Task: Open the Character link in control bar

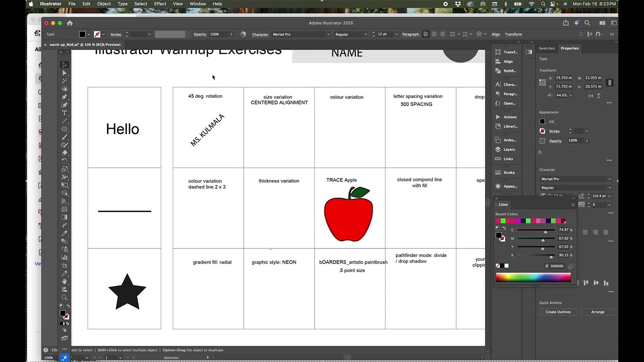Action: 260,34
